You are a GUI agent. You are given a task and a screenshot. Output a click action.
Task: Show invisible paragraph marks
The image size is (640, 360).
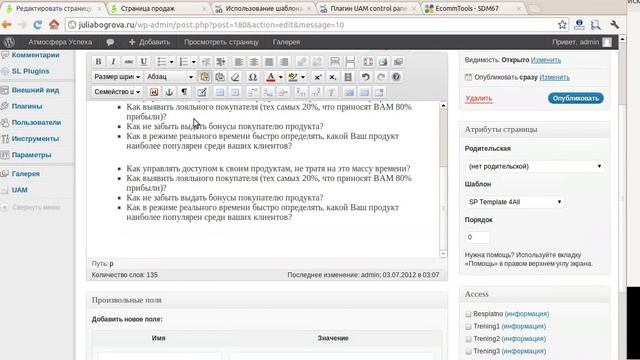click(184, 92)
